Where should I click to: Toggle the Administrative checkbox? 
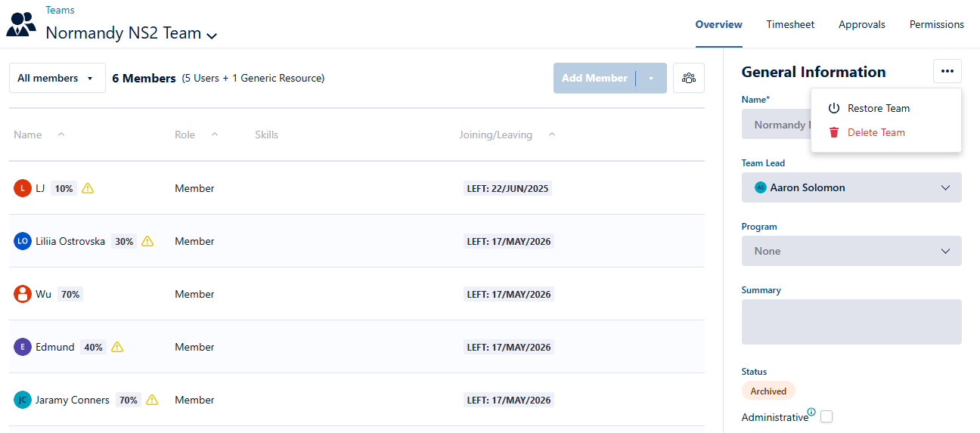tap(826, 416)
